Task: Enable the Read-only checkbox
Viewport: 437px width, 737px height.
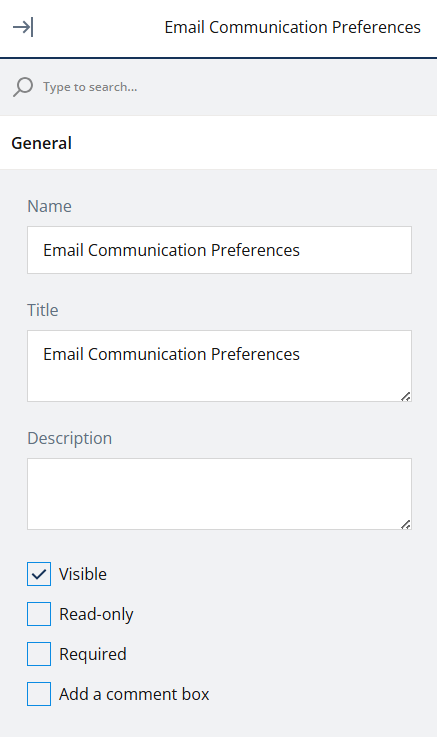Action: pos(39,614)
